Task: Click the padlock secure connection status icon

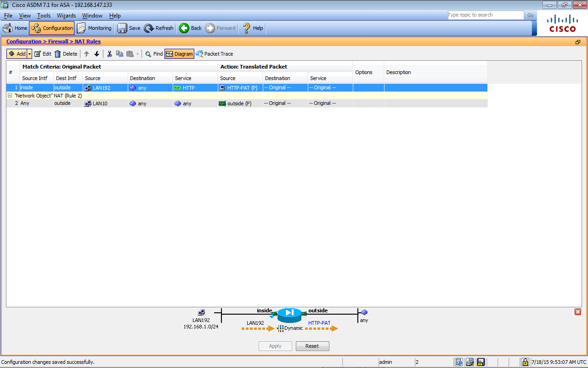Action: pyautogui.click(x=525, y=362)
